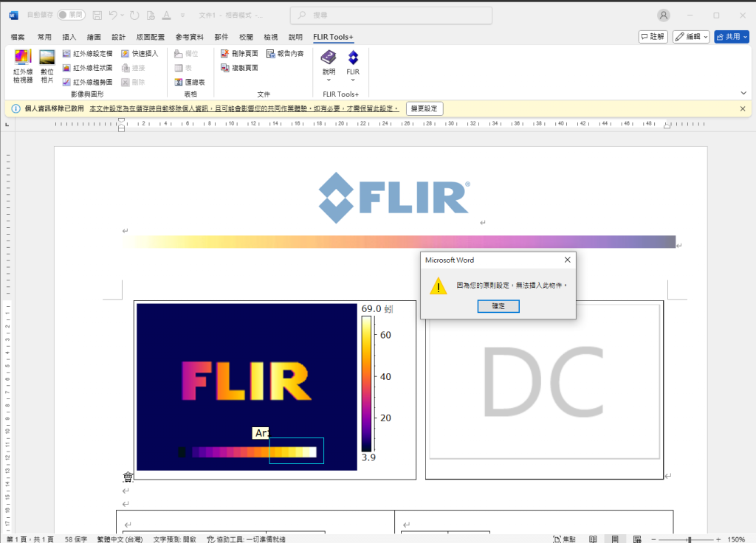Click 表 table command
Viewport: 756px width, 543px height.
(183, 68)
